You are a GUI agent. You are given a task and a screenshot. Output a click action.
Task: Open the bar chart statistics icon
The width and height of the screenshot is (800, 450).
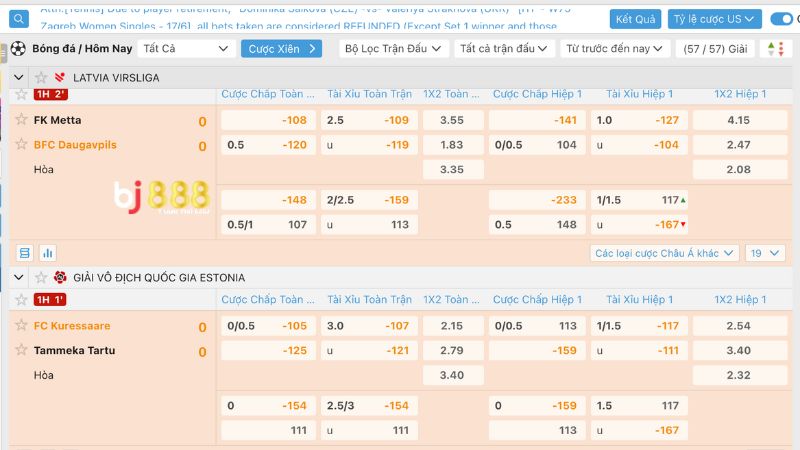pyautogui.click(x=48, y=253)
